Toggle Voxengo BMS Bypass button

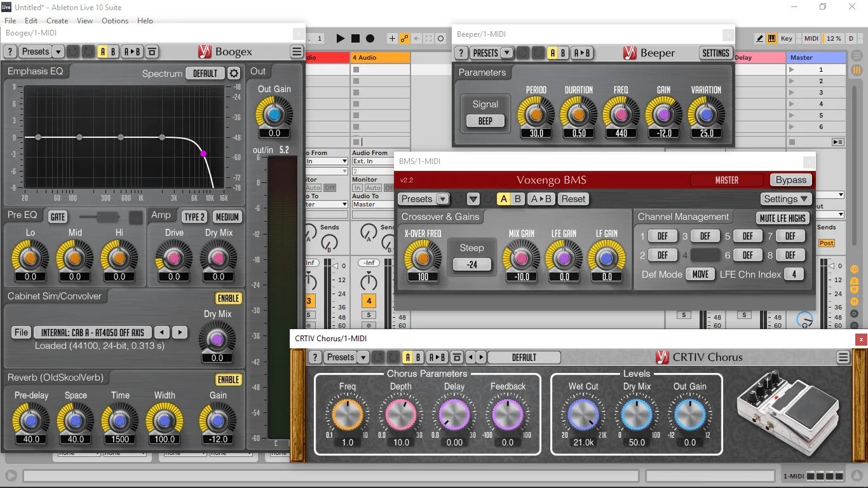point(791,180)
